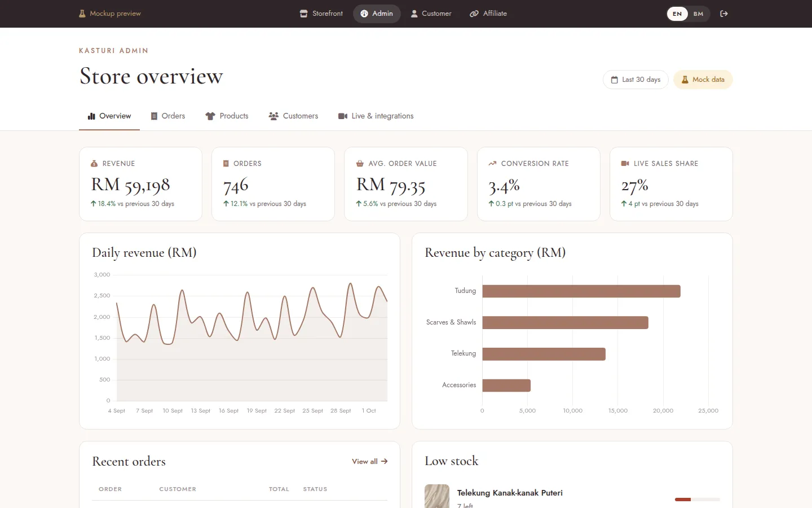Switch to the Orders tab
Viewport: 812px width, 508px height.
[168, 116]
